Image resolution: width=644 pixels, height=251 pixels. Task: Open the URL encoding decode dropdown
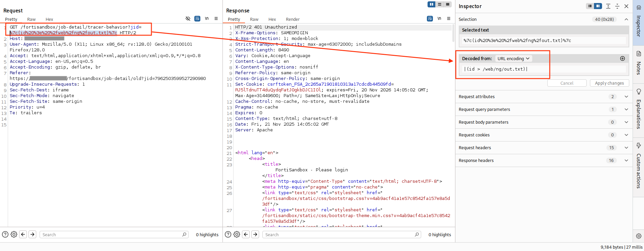point(513,58)
